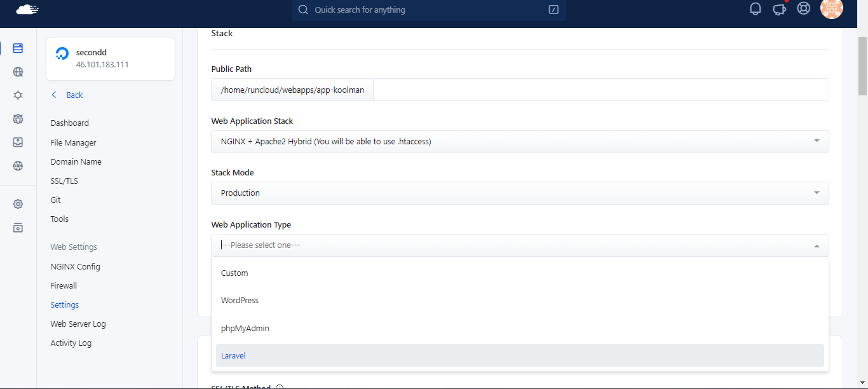The width and height of the screenshot is (868, 389).
Task: Open NGINX Config in the side menu
Action: click(76, 267)
